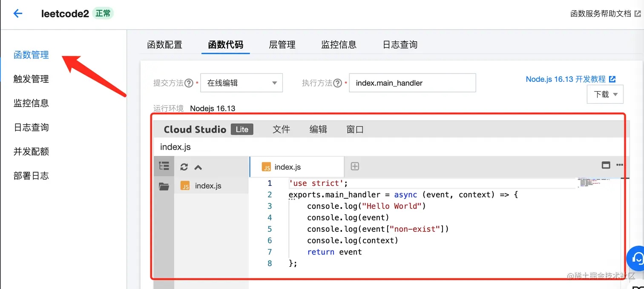Collapse the explorer with the up chevron
The image size is (644, 289).
pyautogui.click(x=198, y=167)
